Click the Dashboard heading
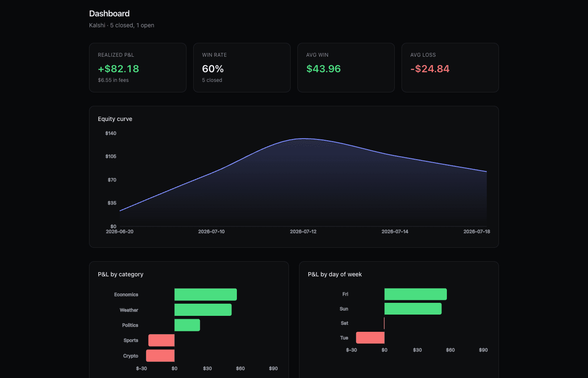 (109, 13)
